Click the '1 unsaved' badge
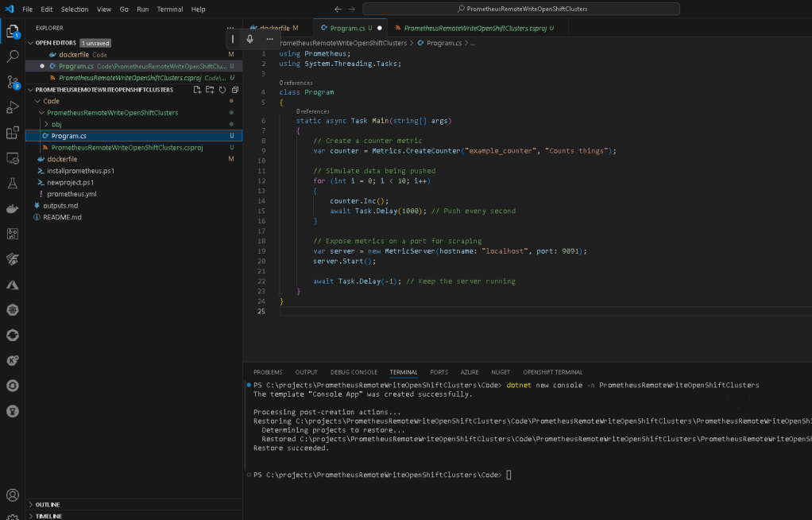 [95, 43]
